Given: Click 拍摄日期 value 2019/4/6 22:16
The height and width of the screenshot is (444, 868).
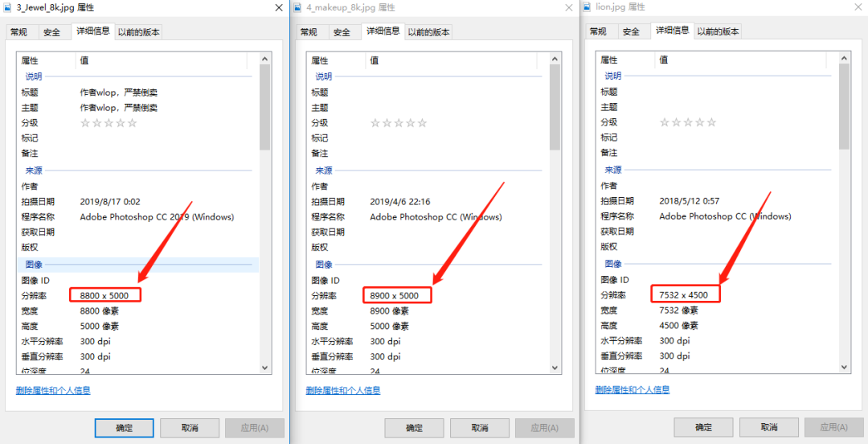Looking at the screenshot, I should click(400, 202).
